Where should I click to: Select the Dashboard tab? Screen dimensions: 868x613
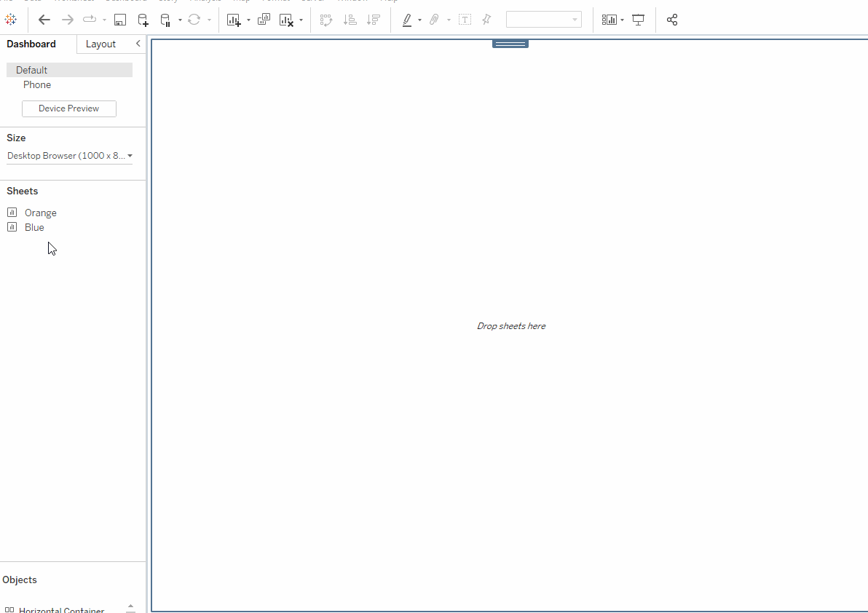coord(31,44)
